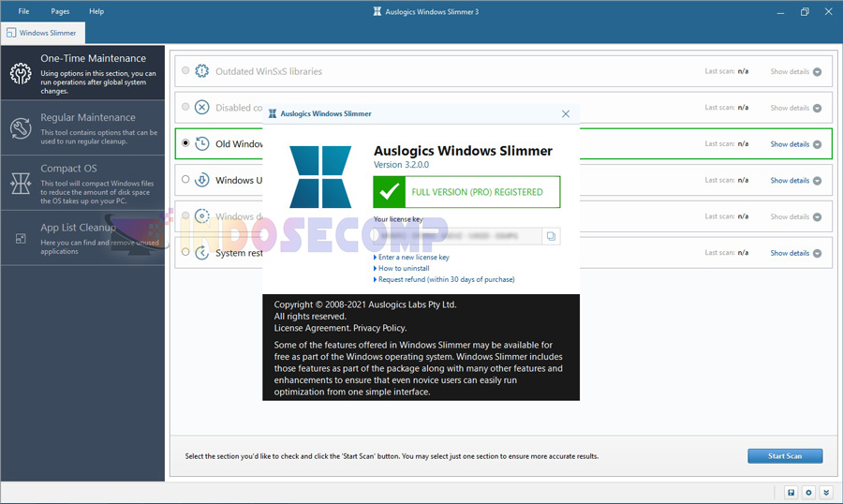843x504 pixels.
Task: Open the One-Time Maintenance section
Action: coord(82,73)
